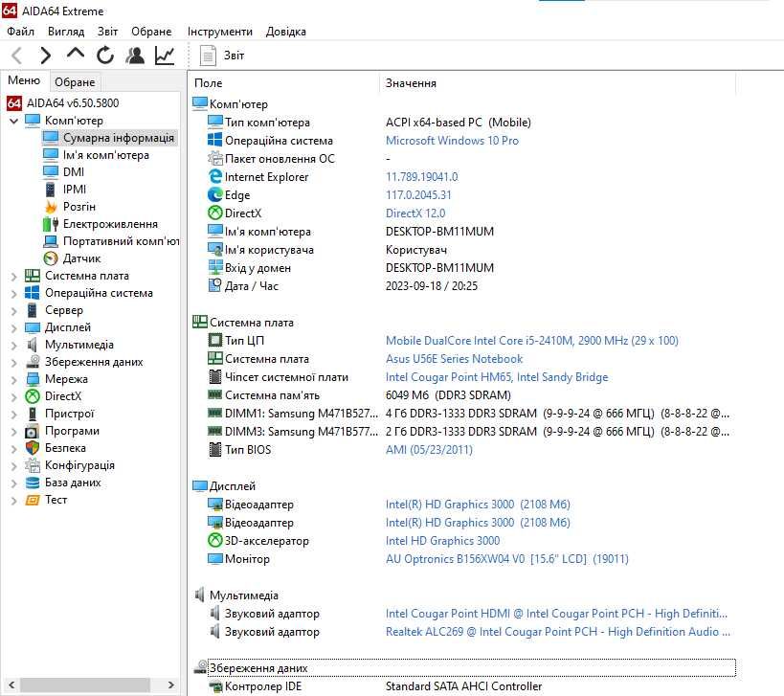This screenshot has width=784, height=696.
Task: Open the graph chart toolbar icon
Action: click(165, 55)
